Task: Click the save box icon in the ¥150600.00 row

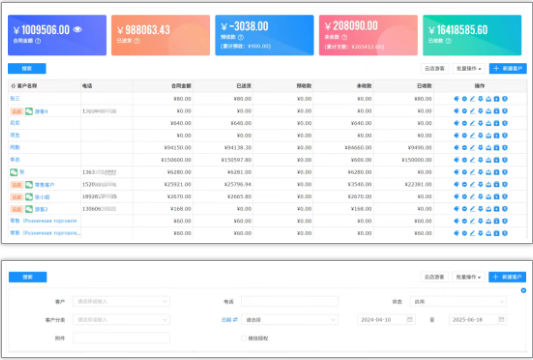Action: tap(496, 160)
